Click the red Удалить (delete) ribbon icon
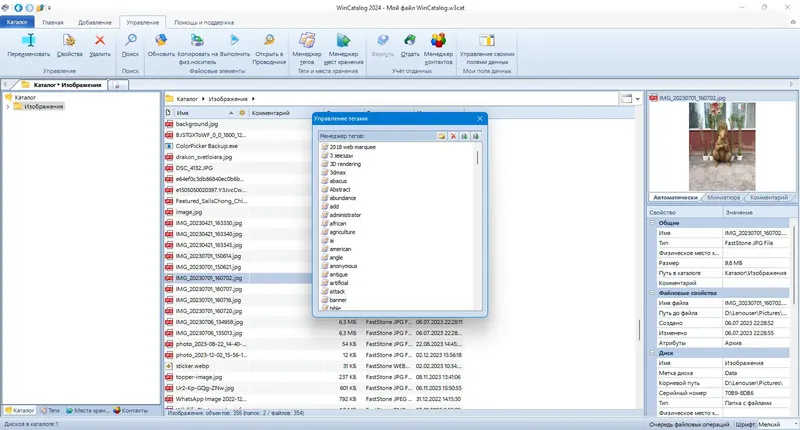 (100, 40)
